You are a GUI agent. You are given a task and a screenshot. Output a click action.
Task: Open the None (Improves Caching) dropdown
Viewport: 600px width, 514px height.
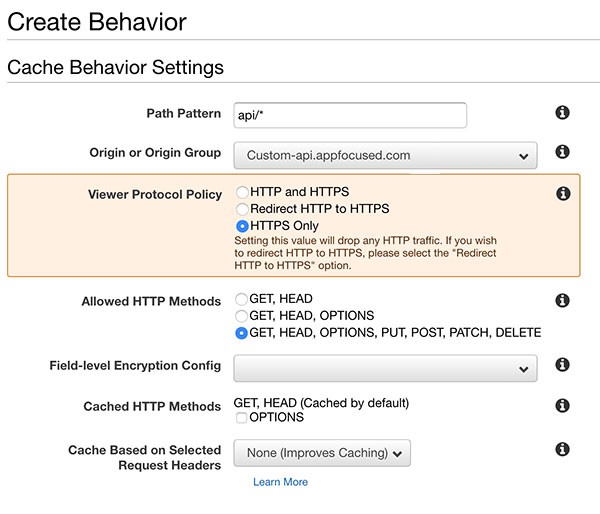click(322, 453)
